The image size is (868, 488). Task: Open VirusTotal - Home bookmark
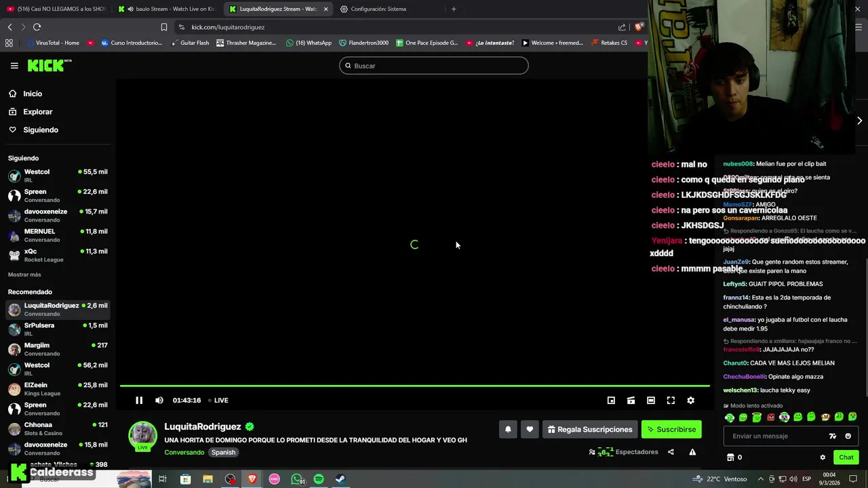point(53,43)
